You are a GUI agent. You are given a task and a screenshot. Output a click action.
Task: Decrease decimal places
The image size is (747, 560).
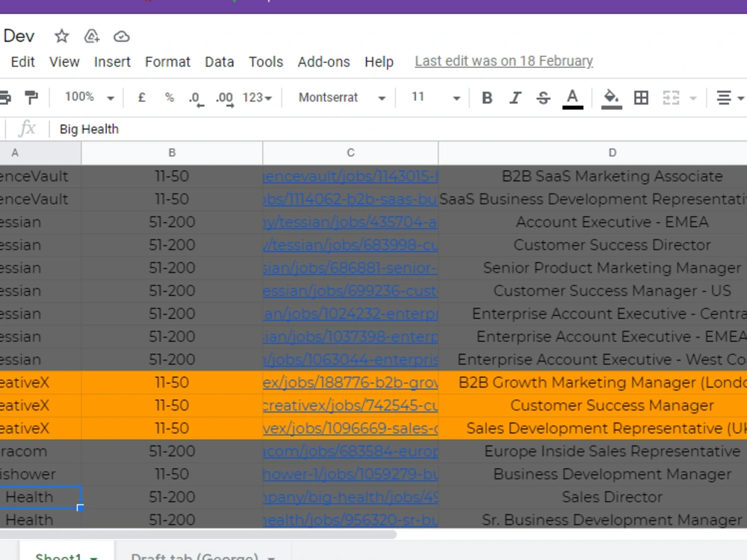click(x=196, y=99)
